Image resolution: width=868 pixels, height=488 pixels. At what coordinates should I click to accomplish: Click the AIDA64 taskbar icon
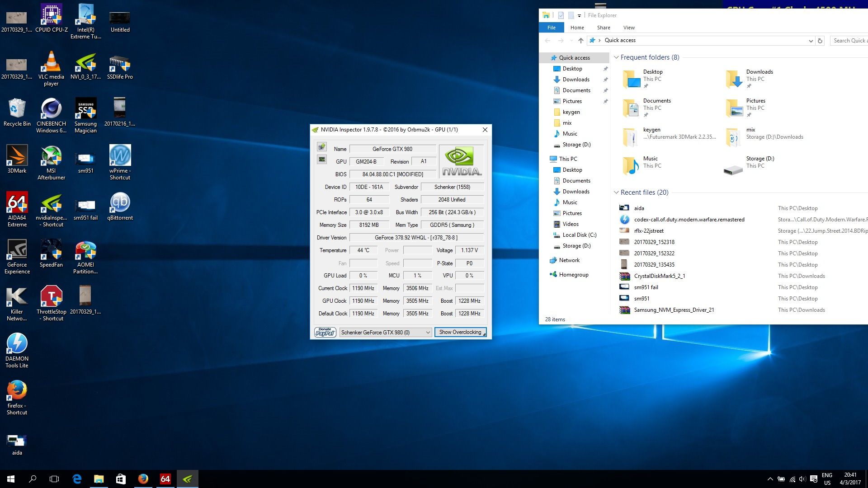tap(165, 479)
